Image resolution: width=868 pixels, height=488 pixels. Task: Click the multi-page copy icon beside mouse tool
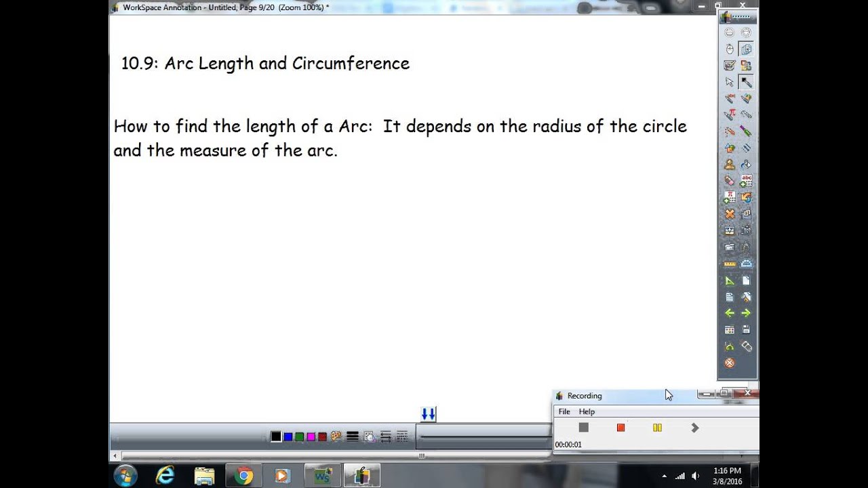coord(746,49)
